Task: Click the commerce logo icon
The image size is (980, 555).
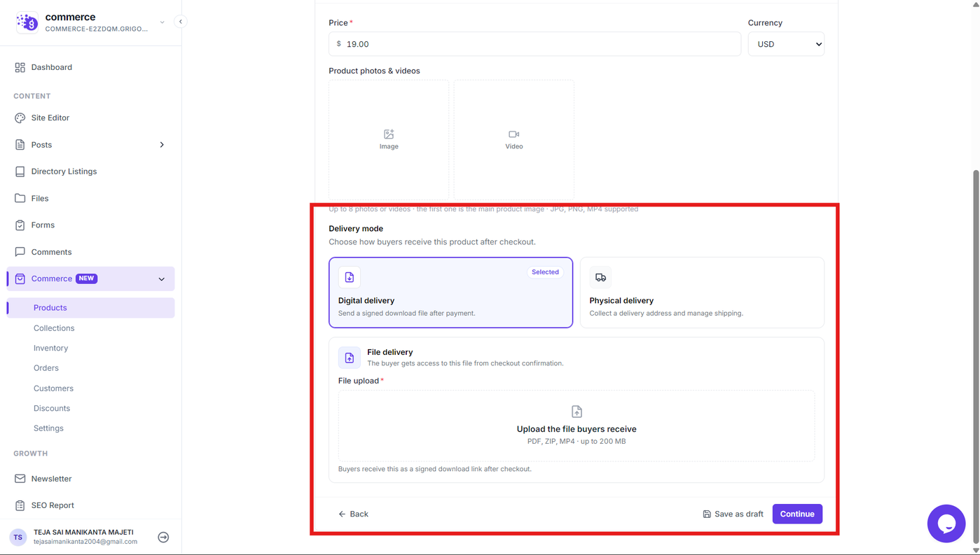Action: (27, 22)
